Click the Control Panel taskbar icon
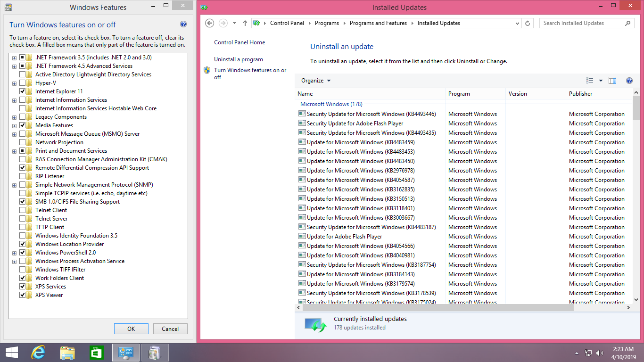The image size is (644, 362). pyautogui.click(x=126, y=352)
